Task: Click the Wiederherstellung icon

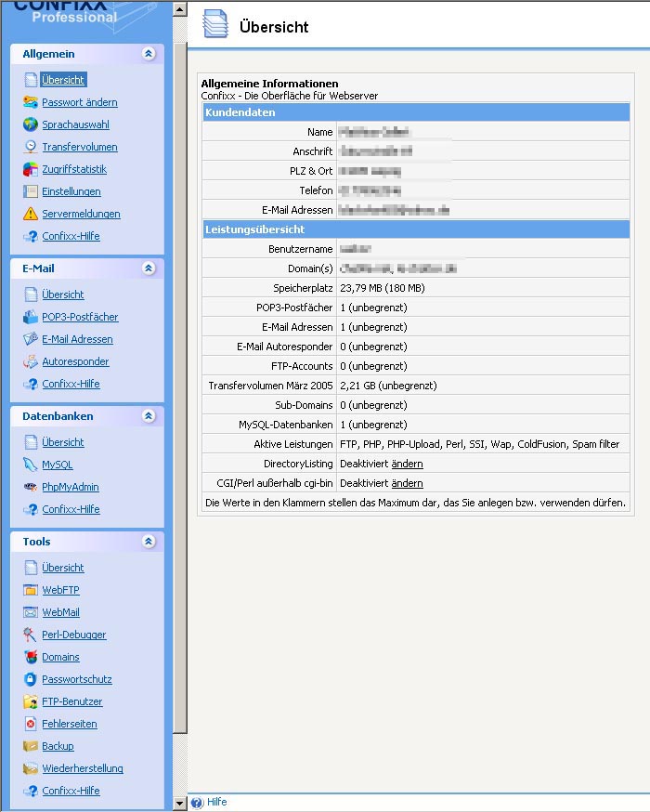Action: 31,768
